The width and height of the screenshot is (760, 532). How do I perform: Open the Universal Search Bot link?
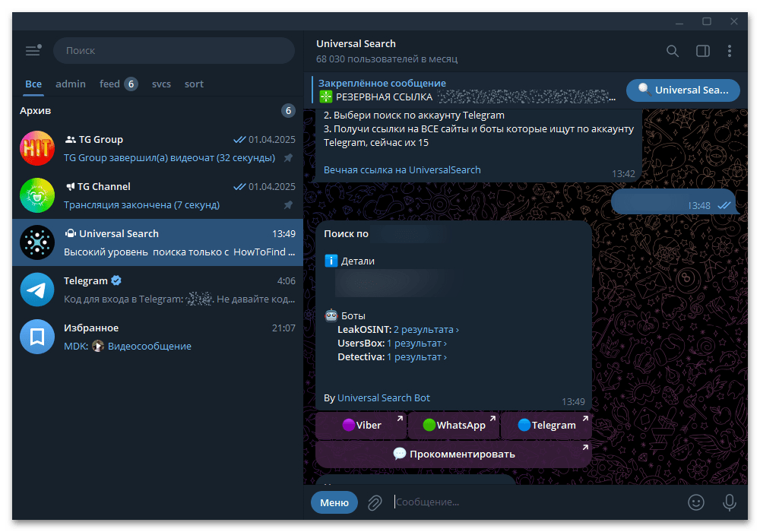coord(383,397)
